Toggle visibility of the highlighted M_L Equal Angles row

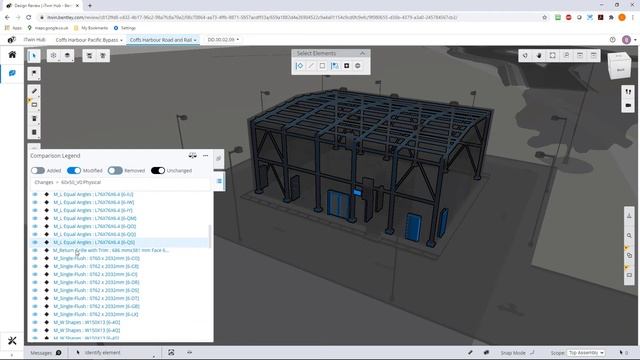click(x=35, y=242)
